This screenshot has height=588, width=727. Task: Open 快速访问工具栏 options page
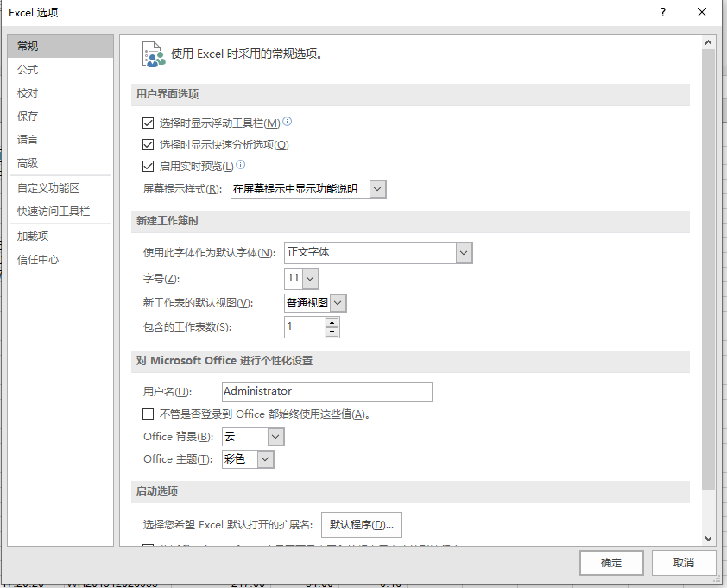coord(60,211)
